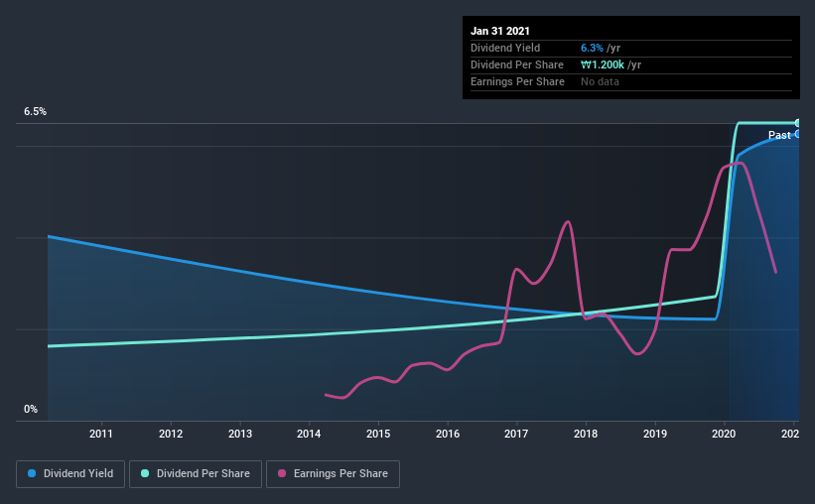The height and width of the screenshot is (504, 815).
Task: Click the 6.3% Dividend Yield tooltip value
Action: coord(592,48)
